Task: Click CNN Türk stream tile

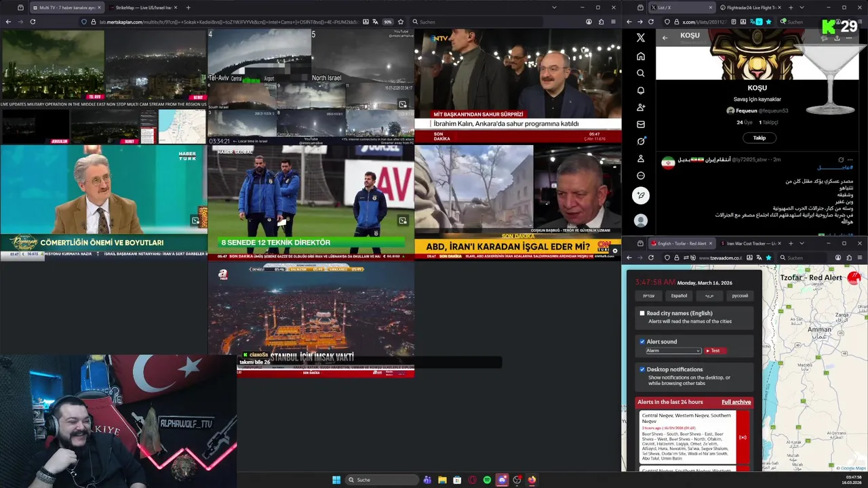Action: (x=517, y=202)
